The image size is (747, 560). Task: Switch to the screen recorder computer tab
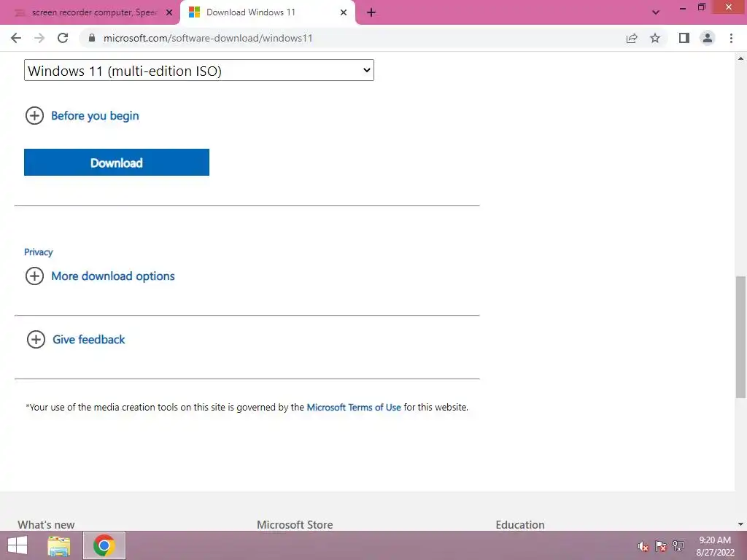point(90,12)
